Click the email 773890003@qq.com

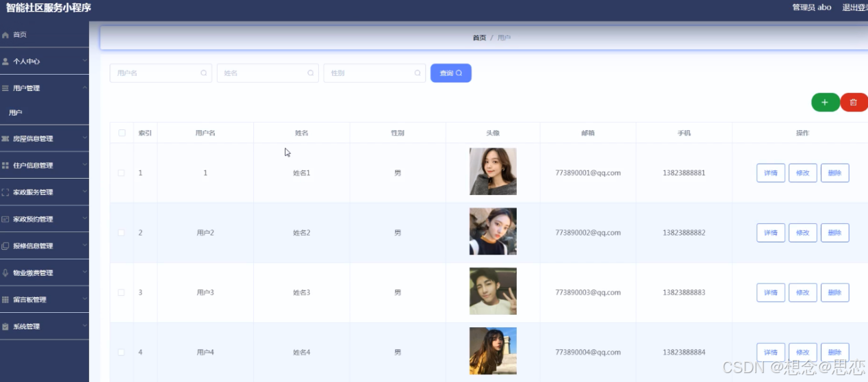(588, 292)
